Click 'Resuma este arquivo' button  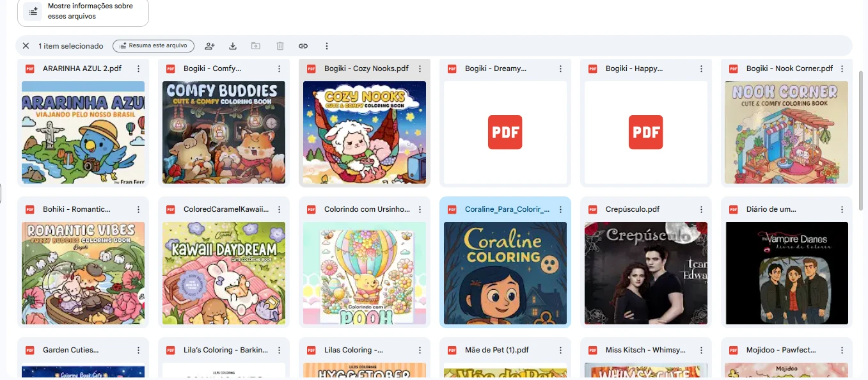[154, 46]
